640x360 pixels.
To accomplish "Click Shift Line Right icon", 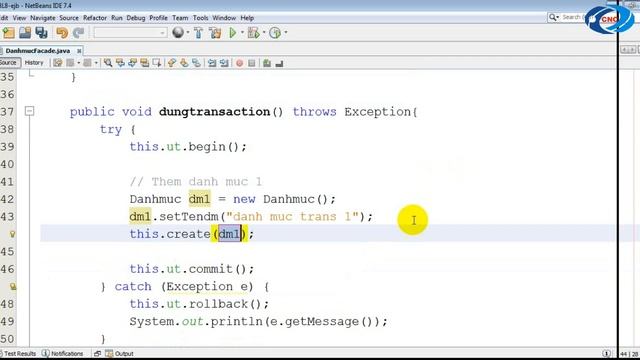I will tap(224, 63).
